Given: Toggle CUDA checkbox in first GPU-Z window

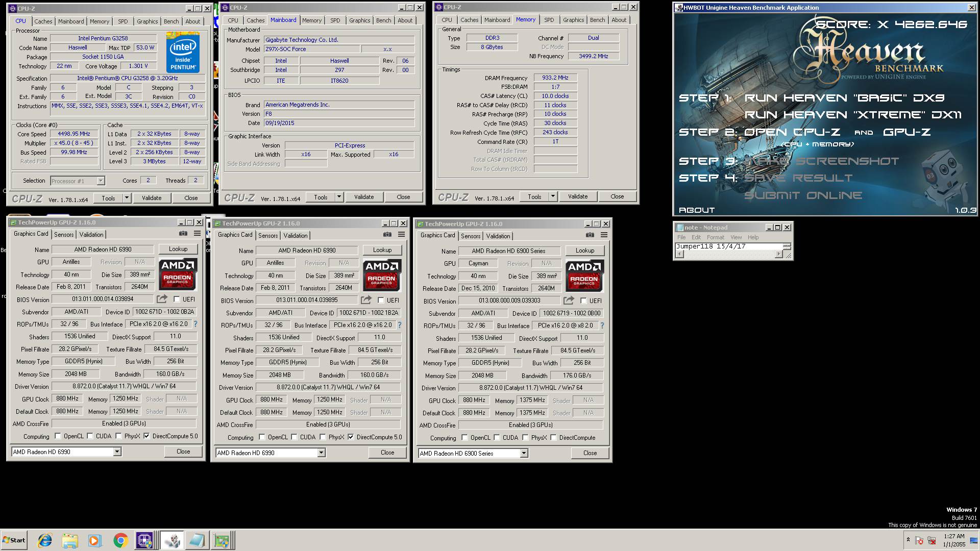Looking at the screenshot, I should tap(90, 436).
